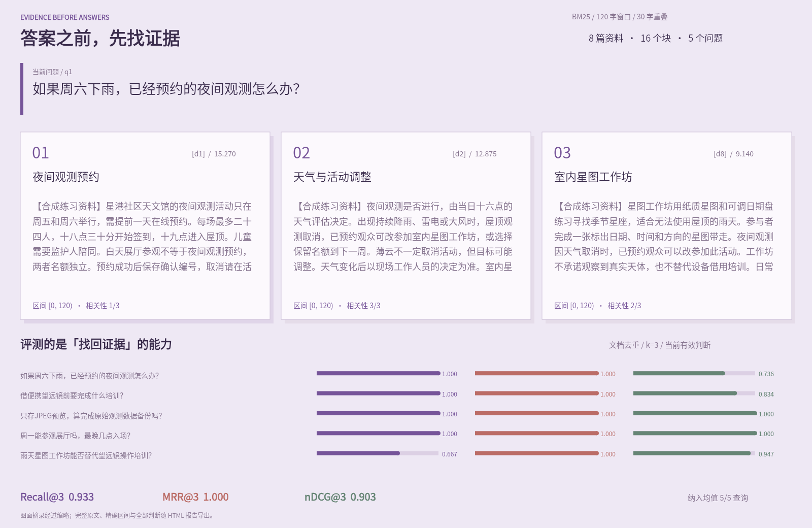This screenshot has width=812, height=528.
Task: Click the page title 答案之前，先找证据
Action: (x=100, y=39)
